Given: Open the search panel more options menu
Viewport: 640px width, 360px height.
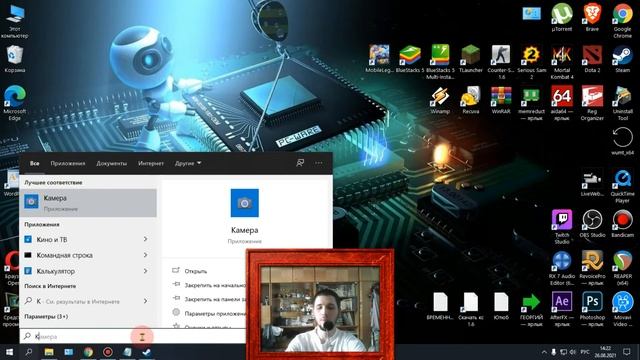Looking at the screenshot, I should tap(319, 163).
